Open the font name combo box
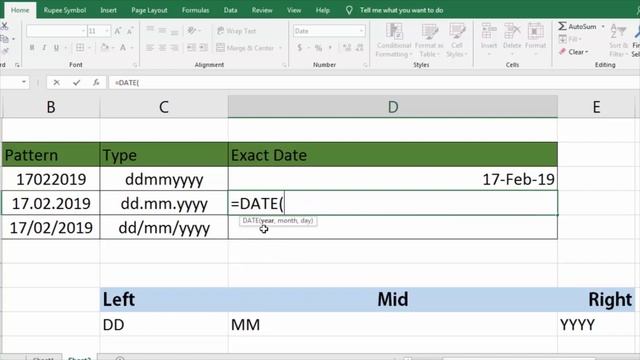640x360 pixels. 56,31
